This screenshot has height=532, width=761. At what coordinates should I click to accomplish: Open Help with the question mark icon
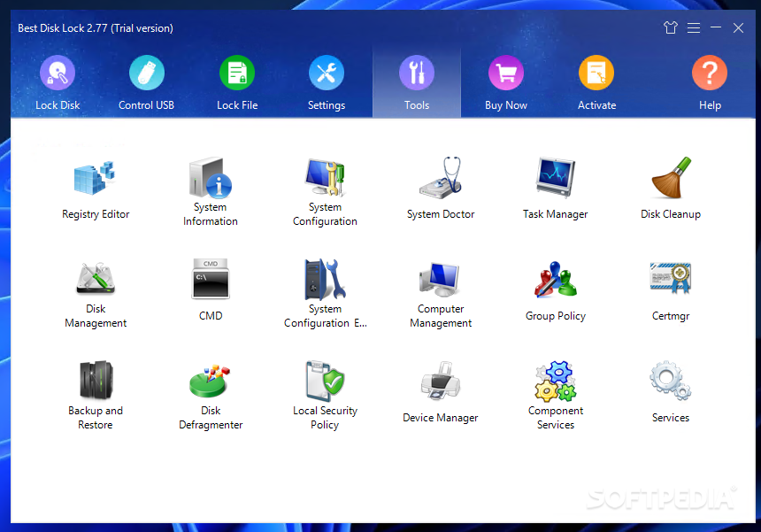710,83
